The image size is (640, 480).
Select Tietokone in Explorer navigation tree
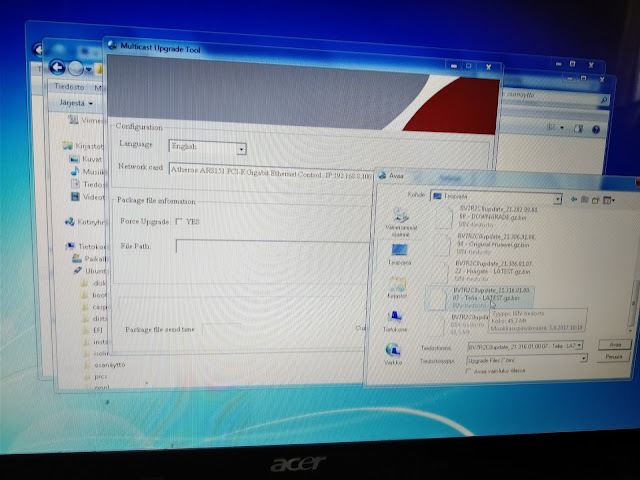[86, 246]
